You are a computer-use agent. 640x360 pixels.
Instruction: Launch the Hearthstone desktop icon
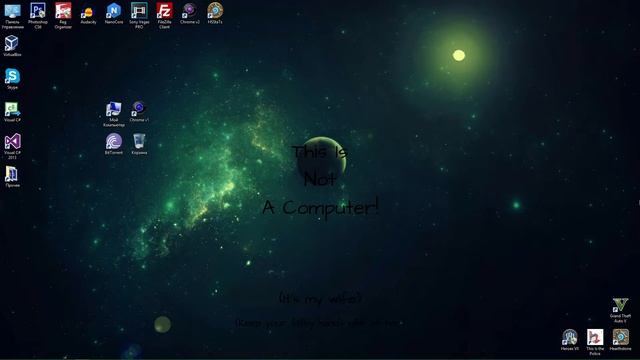[620, 340]
